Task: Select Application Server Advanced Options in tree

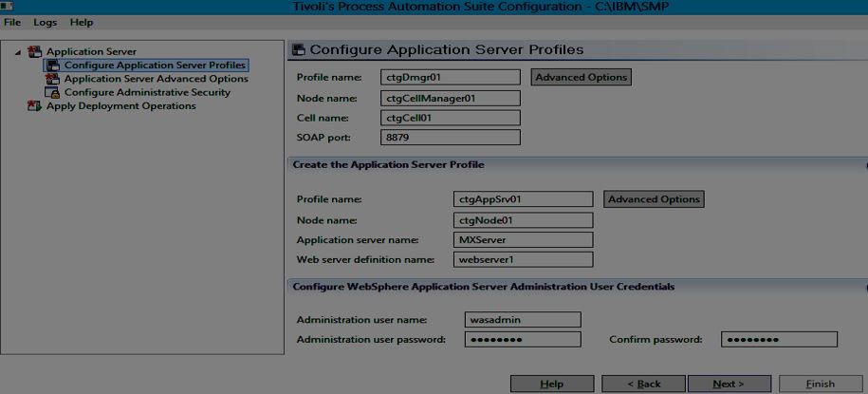Action: [157, 79]
